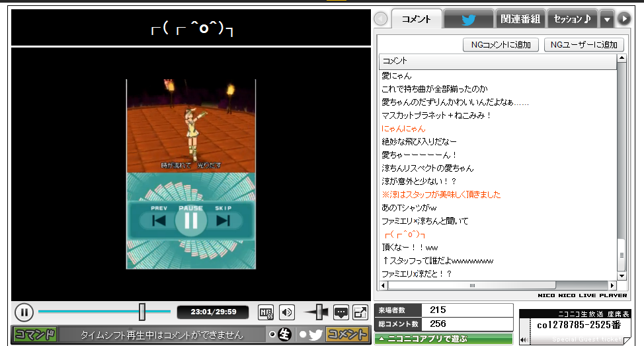Click the yellow コメント submit button
This screenshot has height=346, width=644.
tap(347, 335)
